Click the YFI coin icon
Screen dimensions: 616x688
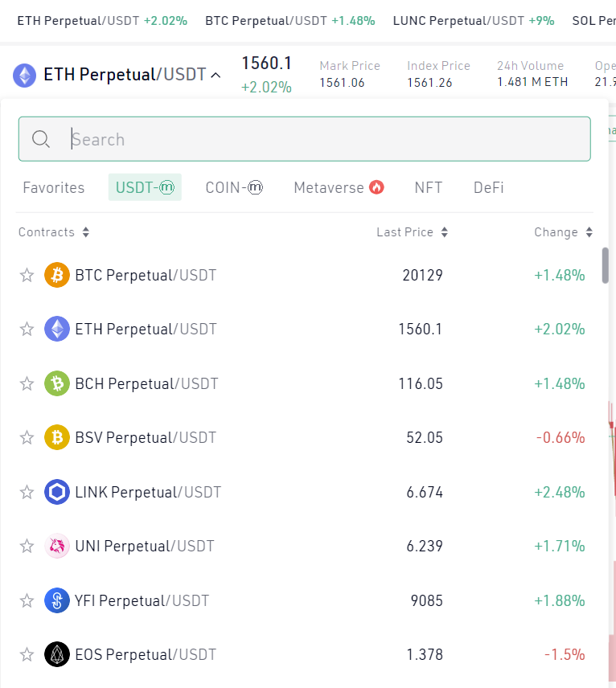click(x=57, y=600)
